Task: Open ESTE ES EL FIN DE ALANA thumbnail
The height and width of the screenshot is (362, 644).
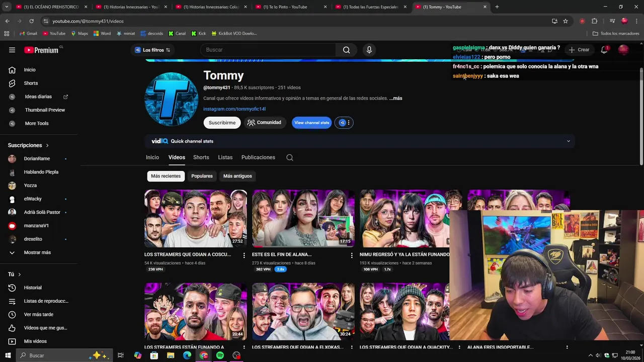Action: pyautogui.click(x=303, y=218)
